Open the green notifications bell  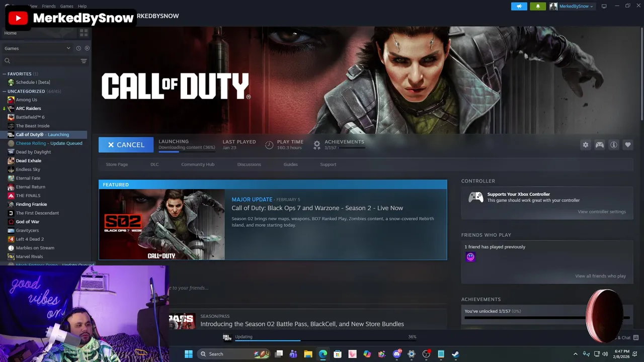pyautogui.click(x=538, y=6)
